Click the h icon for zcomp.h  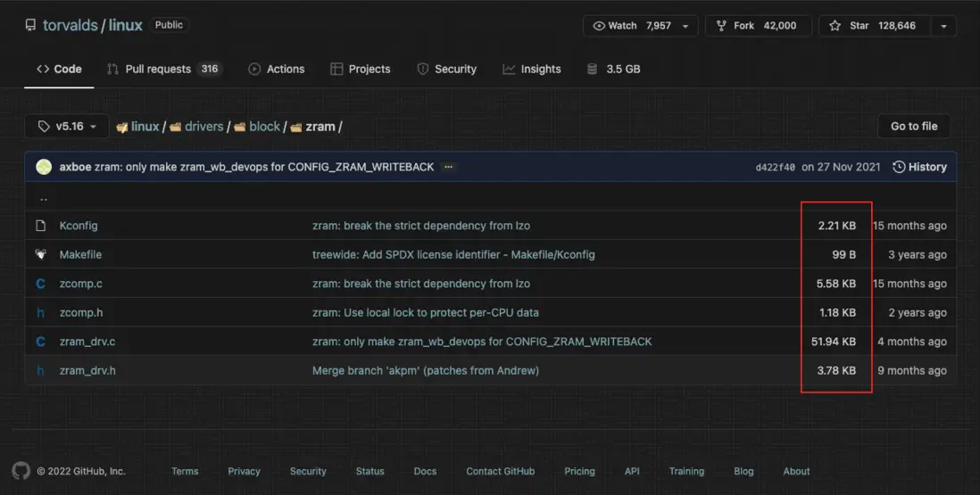(x=41, y=313)
